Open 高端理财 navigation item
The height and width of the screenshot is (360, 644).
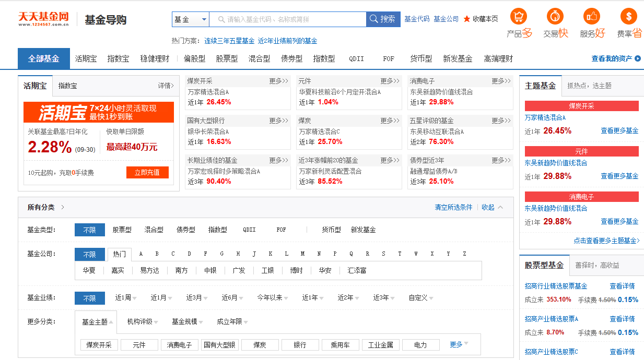pos(498,58)
